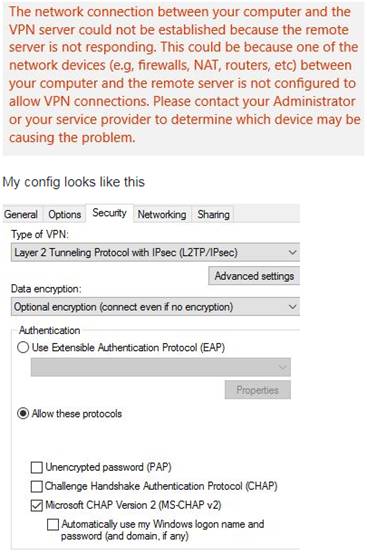The height and width of the screenshot is (554, 367).
Task: Click the greyed-out Properties button
Action: coord(258,390)
